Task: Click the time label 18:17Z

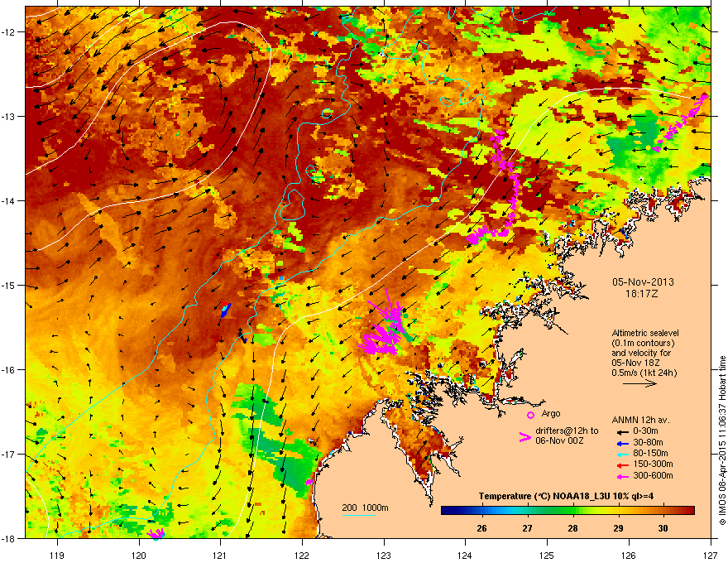Action: [642, 294]
